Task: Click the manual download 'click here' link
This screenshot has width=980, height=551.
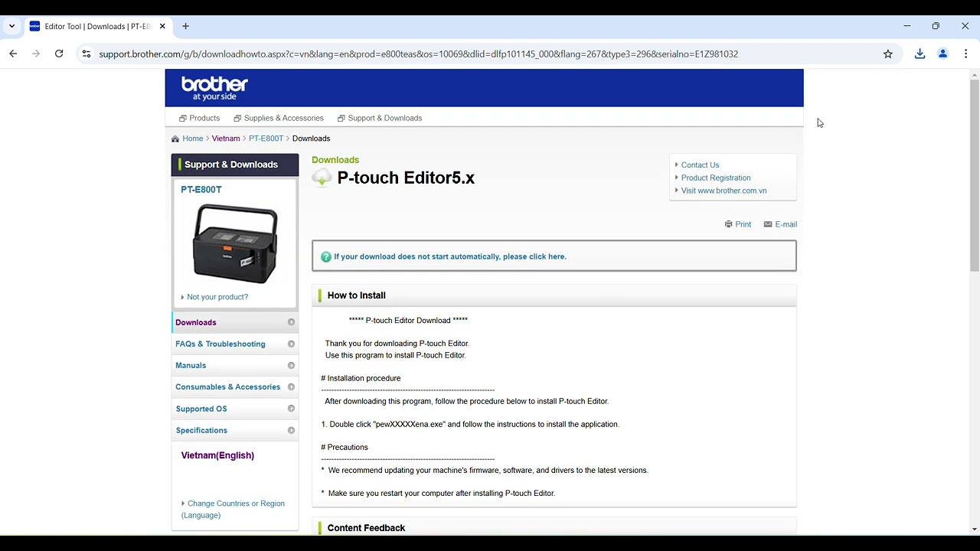Action: [450, 256]
